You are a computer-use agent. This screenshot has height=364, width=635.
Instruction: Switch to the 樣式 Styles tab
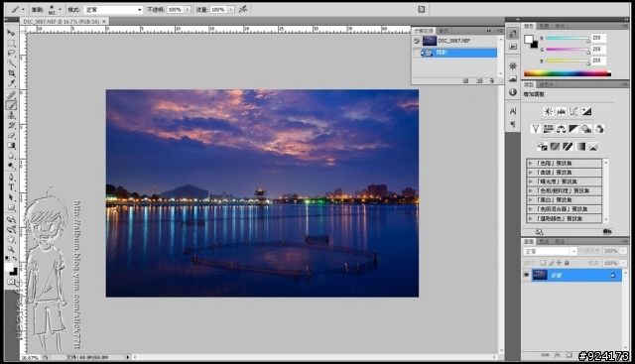(x=560, y=26)
